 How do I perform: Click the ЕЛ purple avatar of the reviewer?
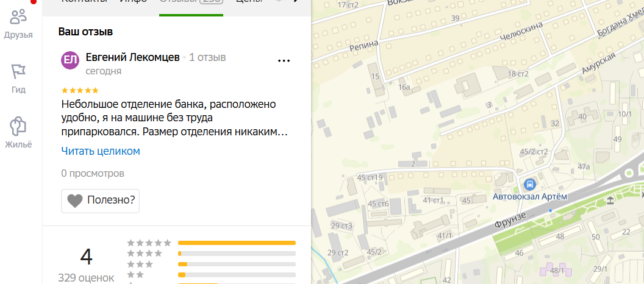tap(70, 60)
